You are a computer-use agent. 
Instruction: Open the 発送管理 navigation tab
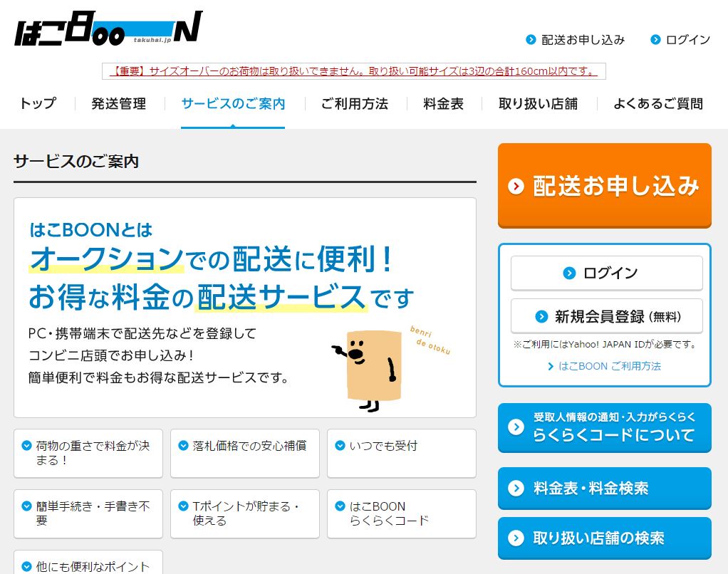[118, 103]
